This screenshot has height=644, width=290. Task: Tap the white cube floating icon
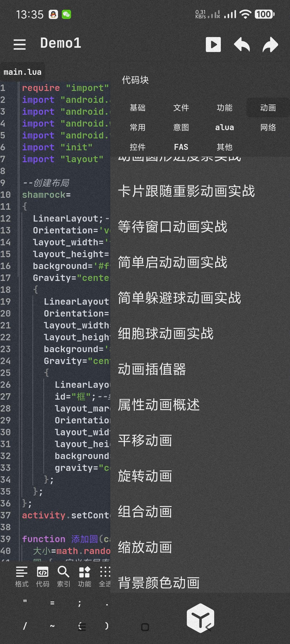pos(200,618)
